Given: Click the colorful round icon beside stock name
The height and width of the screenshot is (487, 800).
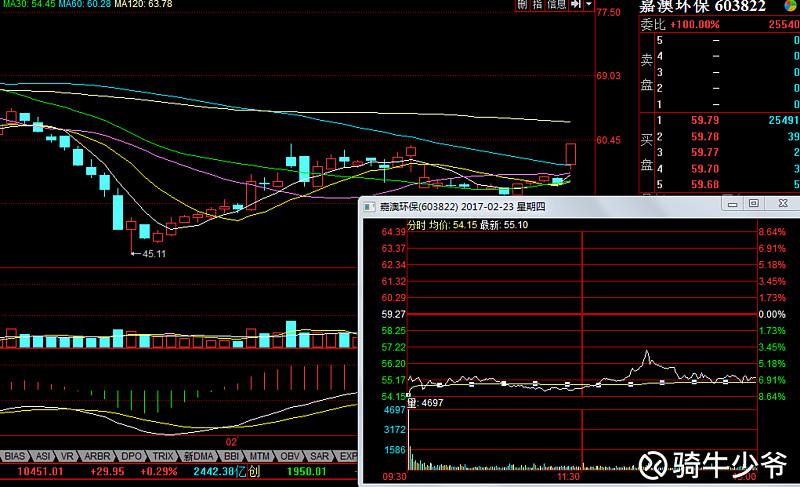Looking at the screenshot, I should (792, 6).
